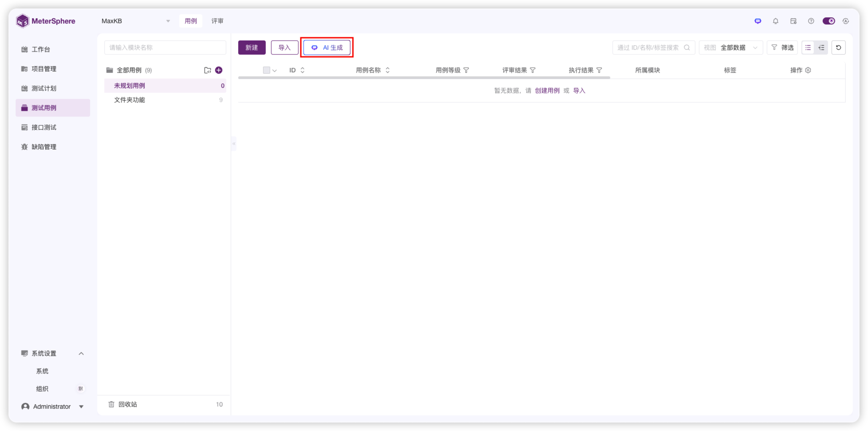Screen dimensions: 868x431
Task: Open the task center calendar icon
Action: [x=793, y=21]
